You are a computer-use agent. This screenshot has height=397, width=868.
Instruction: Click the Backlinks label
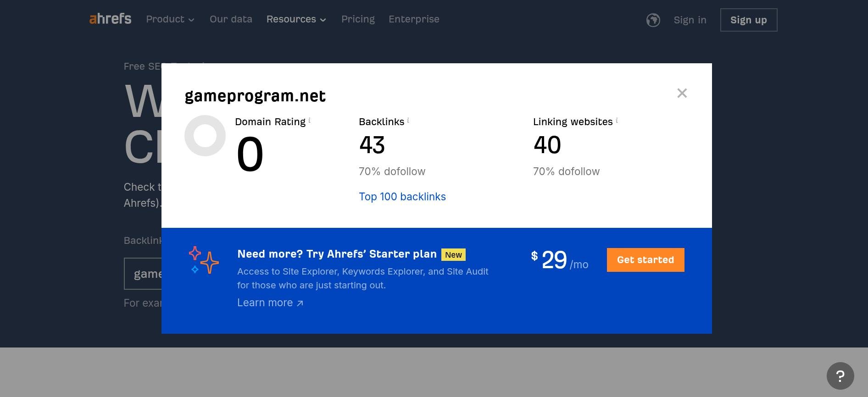(382, 122)
